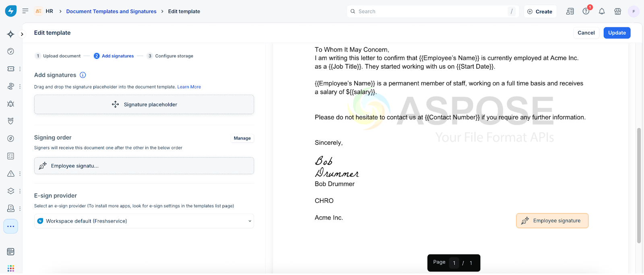Open the stamp/purchase icon in sidebar
The height and width of the screenshot is (275, 644).
click(x=11, y=208)
